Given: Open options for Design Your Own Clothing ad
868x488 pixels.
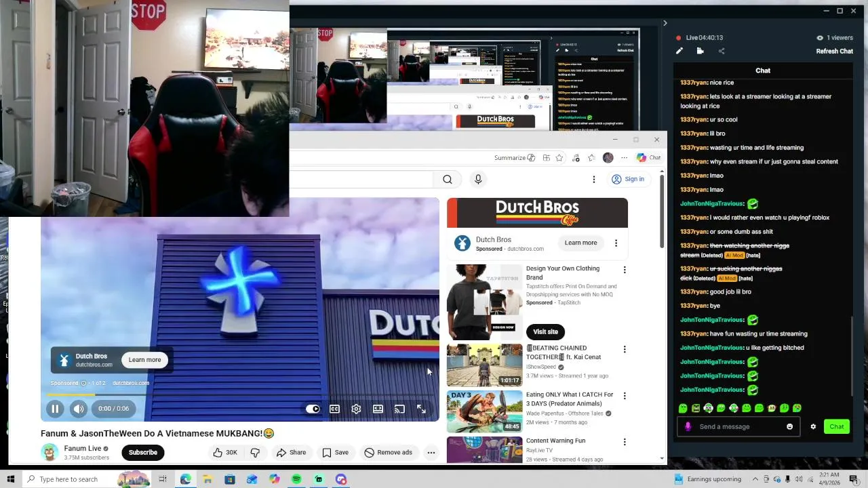Looking at the screenshot, I should pos(625,270).
